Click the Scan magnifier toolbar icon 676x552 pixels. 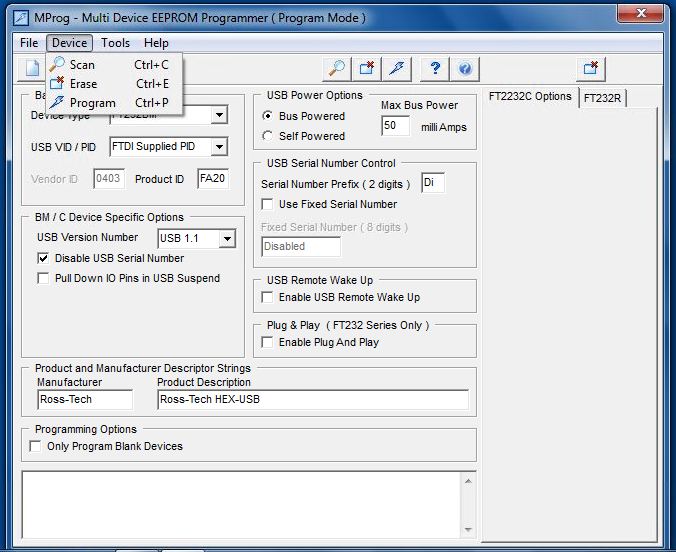coord(337,69)
